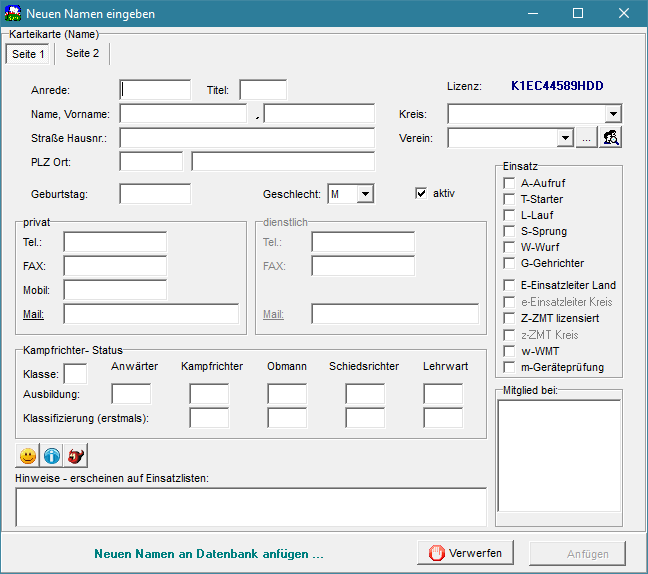648x574 pixels.
Task: Click the license code K1EC44589HDD
Action: coord(557,86)
